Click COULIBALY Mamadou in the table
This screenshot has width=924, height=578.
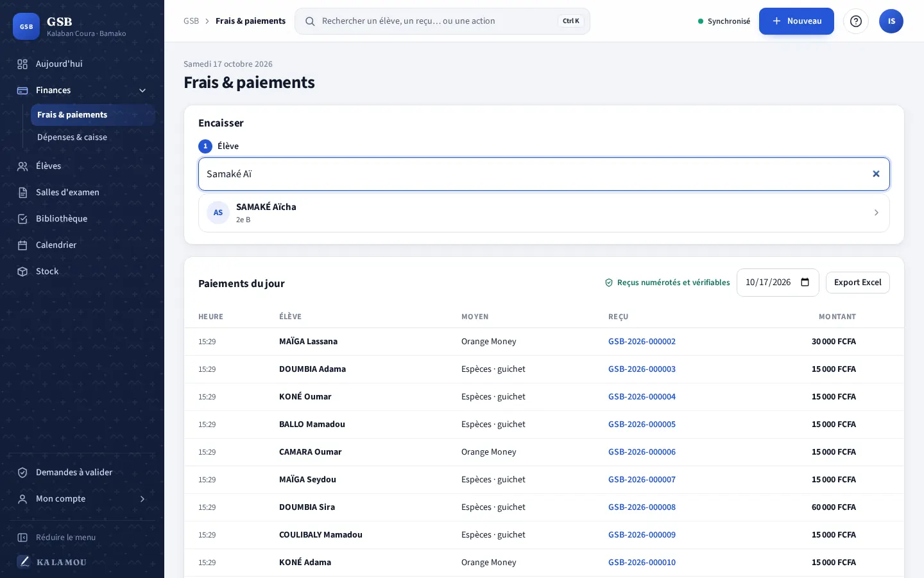click(x=321, y=535)
